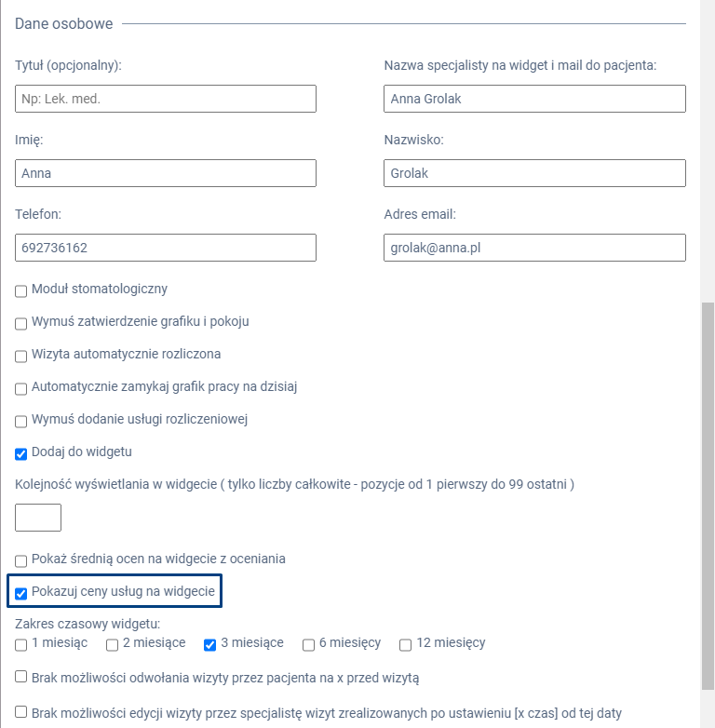Enable Automatycznie zamykaj grafik pracy na dzisiaj
Viewport: 715px width, 728px height.
(x=21, y=389)
